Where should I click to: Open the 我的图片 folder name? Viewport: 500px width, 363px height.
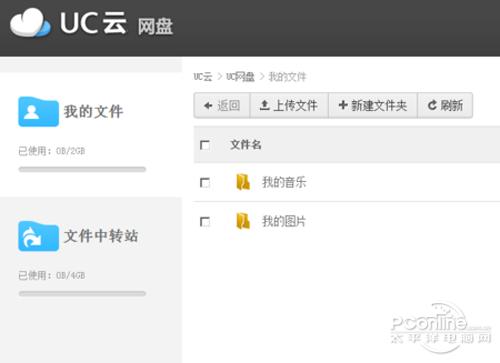pos(284,221)
